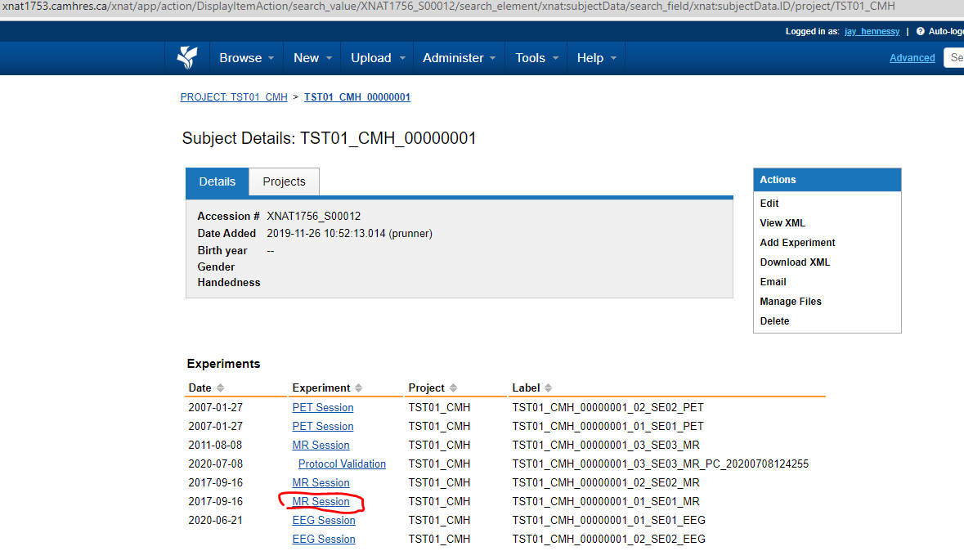Viewport: 964px width, 560px height.
Task: Sort experiments by Date column arrows
Action: click(x=220, y=388)
